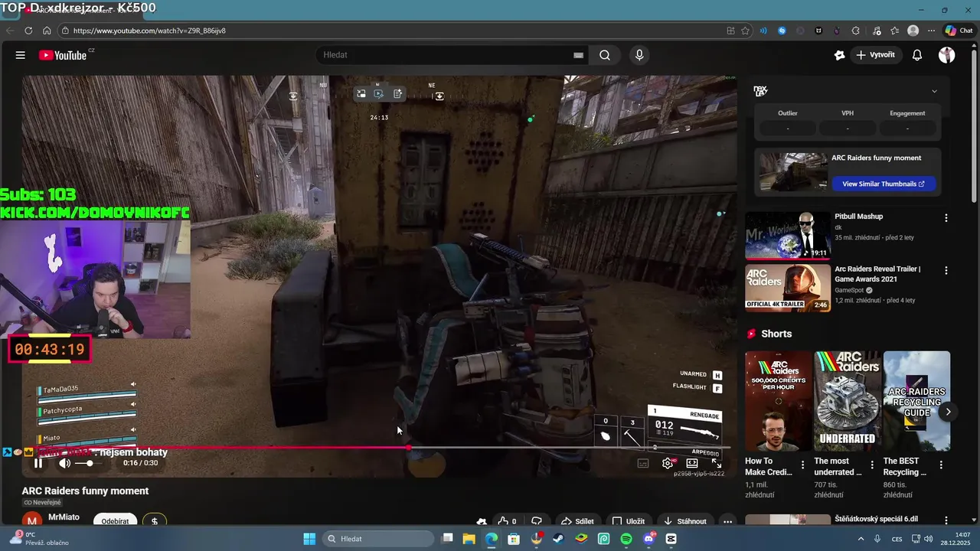Toggle subtitles in the player
This screenshot has width=980, height=551.
643,463
